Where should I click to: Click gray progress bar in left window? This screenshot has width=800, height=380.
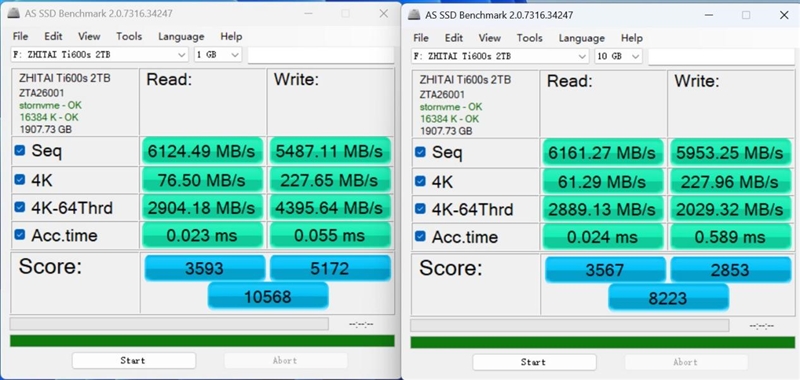point(169,324)
